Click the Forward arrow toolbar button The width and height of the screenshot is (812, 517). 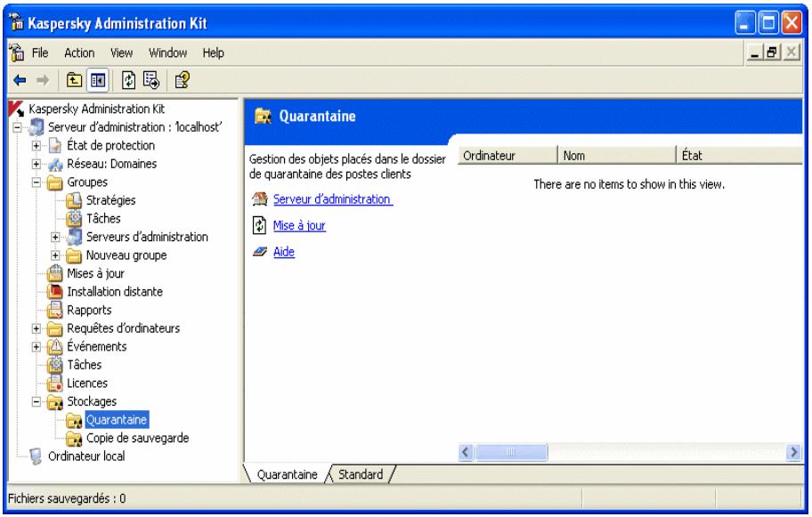point(43,80)
